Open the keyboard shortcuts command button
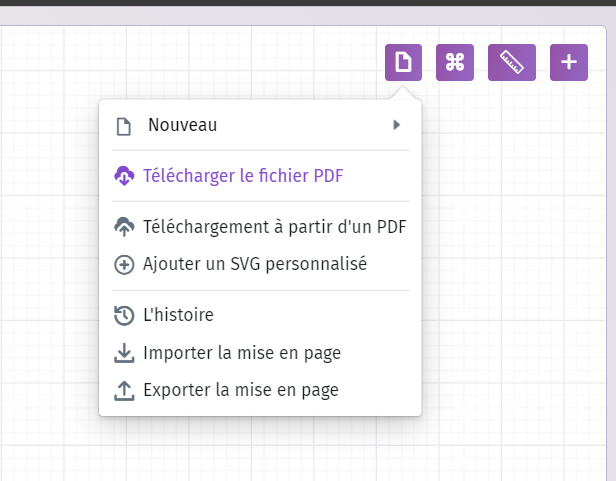616x481 pixels. [455, 62]
